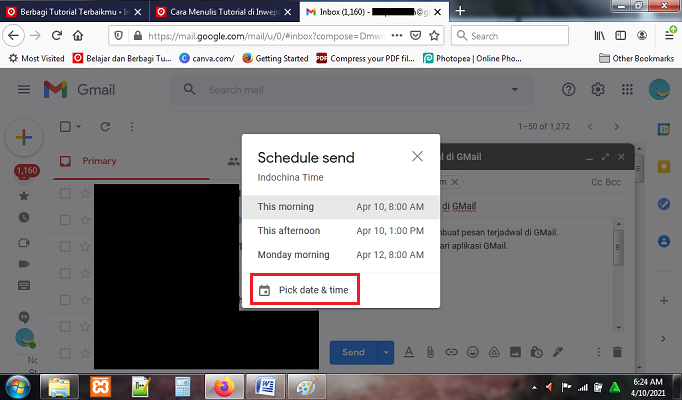
Task: Discard draft with trash icon
Action: coord(617,352)
